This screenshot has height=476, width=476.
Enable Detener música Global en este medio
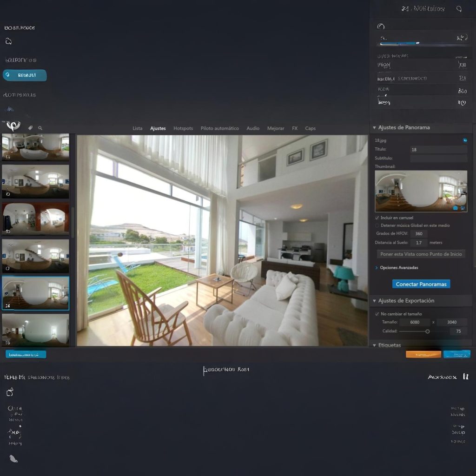coord(377,225)
